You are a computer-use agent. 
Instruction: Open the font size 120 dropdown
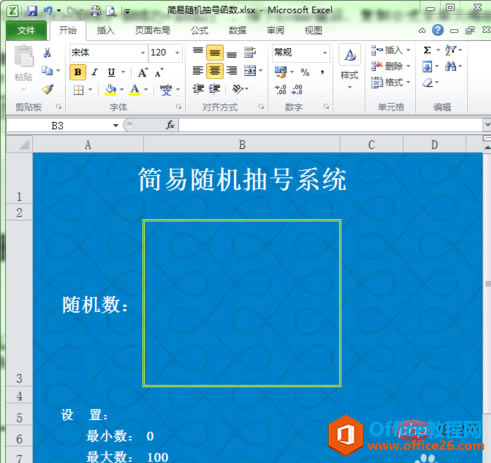pyautogui.click(x=177, y=53)
